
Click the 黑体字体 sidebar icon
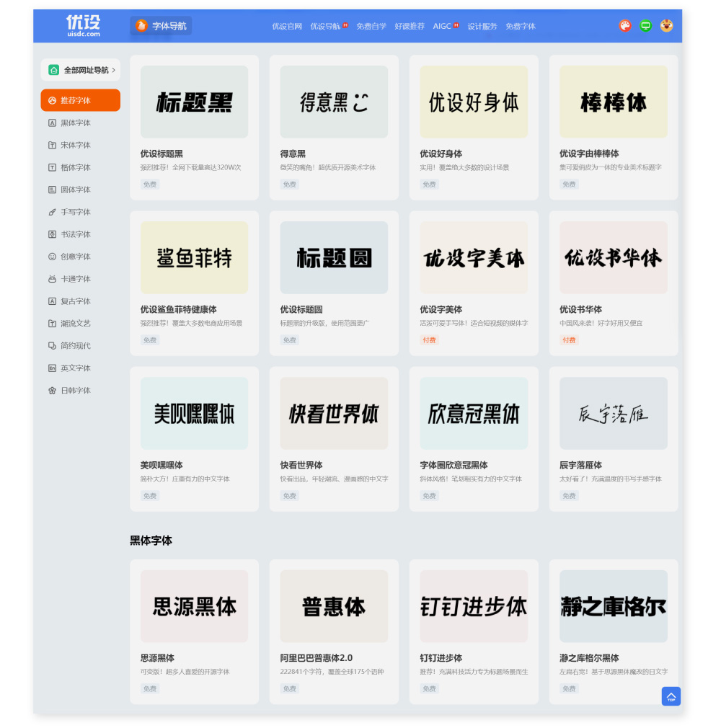[x=52, y=123]
